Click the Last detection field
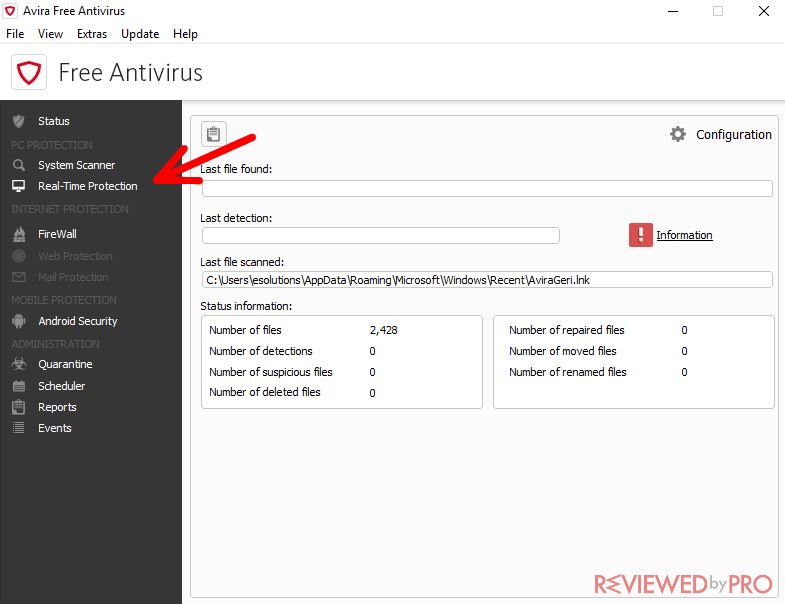 pos(380,235)
